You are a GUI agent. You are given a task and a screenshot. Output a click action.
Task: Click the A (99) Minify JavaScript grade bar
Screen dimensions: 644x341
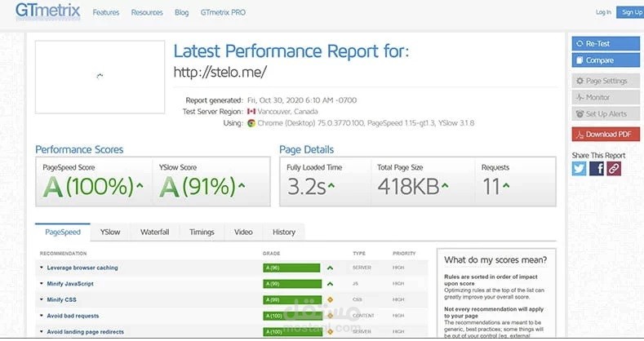292,284
